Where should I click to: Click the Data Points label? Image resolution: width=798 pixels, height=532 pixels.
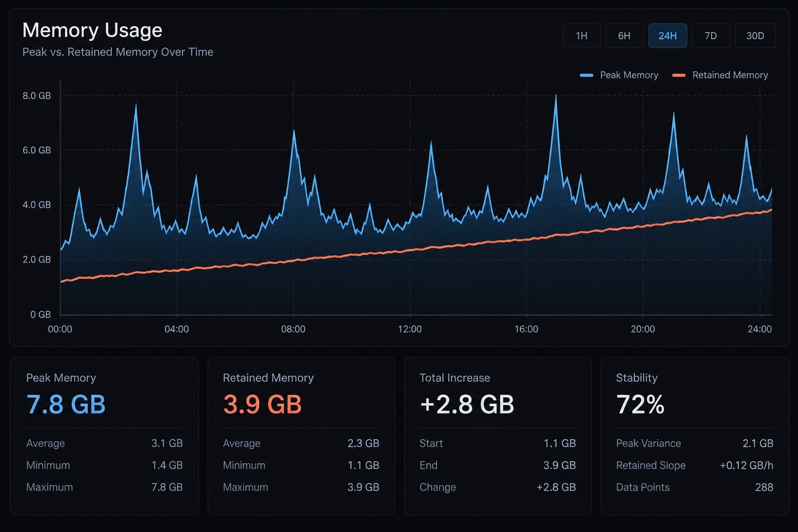point(643,487)
